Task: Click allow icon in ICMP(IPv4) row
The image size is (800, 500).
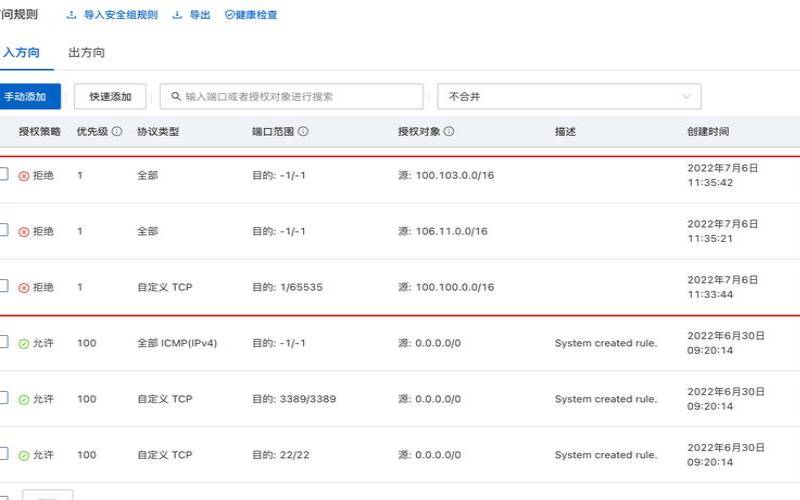Action: coord(23,344)
